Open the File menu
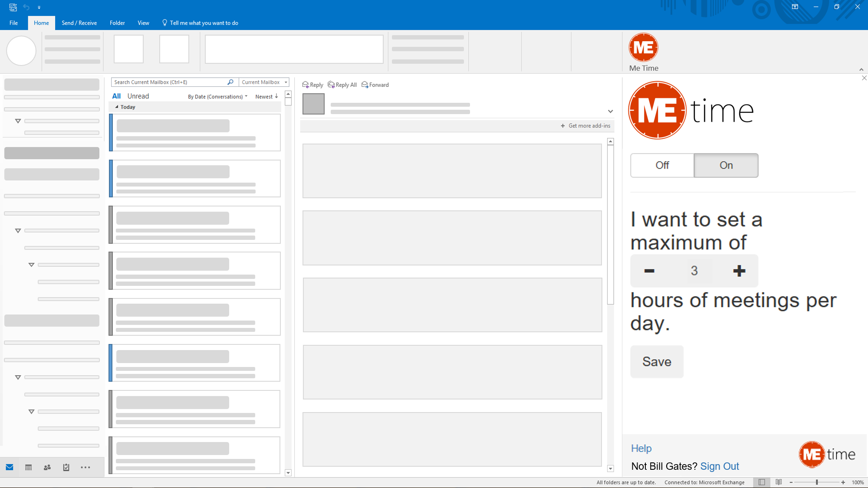The width and height of the screenshot is (868, 488). [13, 23]
